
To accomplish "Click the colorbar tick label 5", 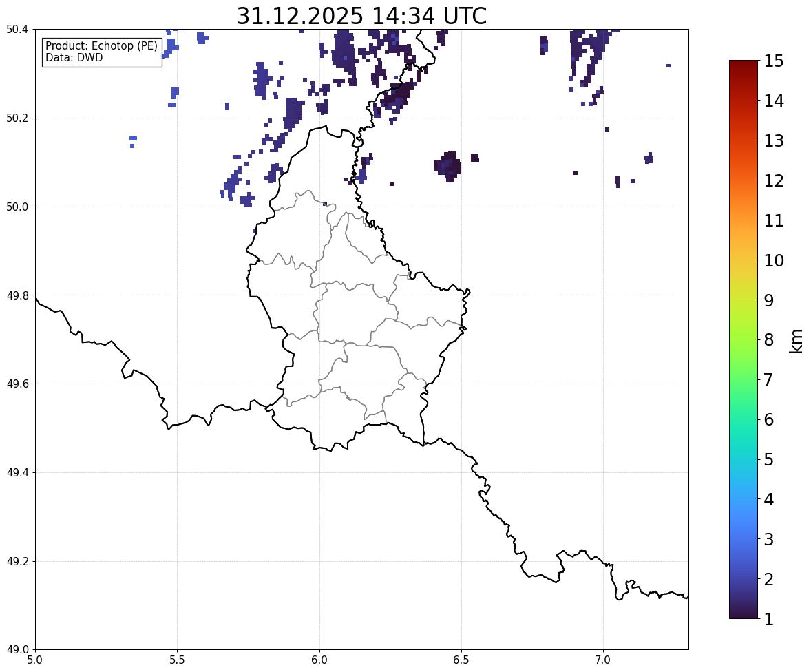I will (x=768, y=459).
